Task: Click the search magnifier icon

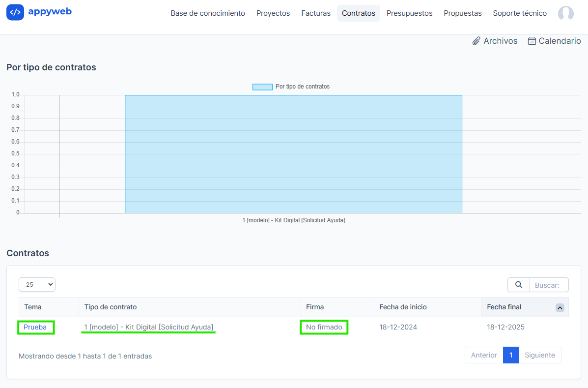Action: point(518,285)
